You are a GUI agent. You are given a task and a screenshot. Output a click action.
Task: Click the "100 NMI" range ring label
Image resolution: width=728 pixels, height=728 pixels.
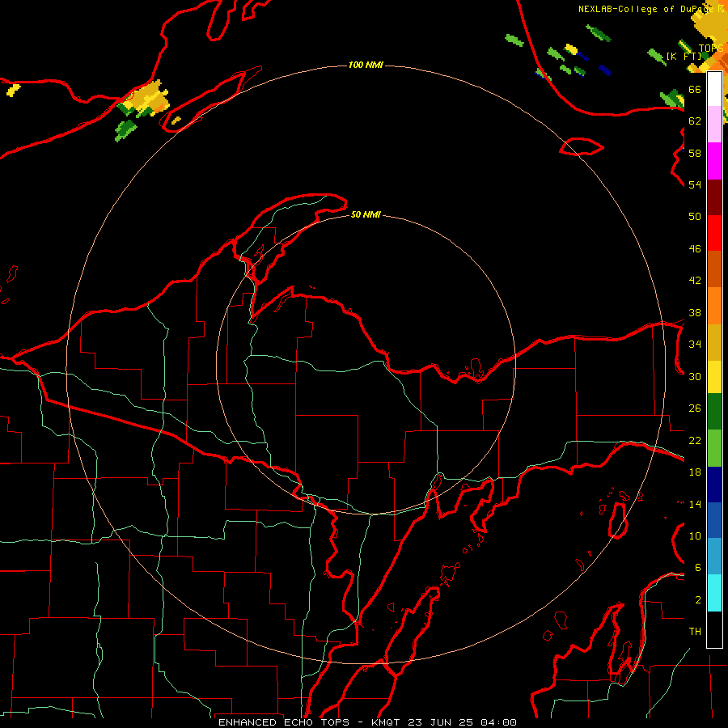point(366,65)
